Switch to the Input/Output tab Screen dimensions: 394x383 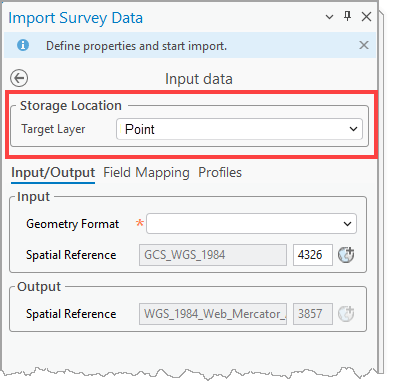[53, 173]
